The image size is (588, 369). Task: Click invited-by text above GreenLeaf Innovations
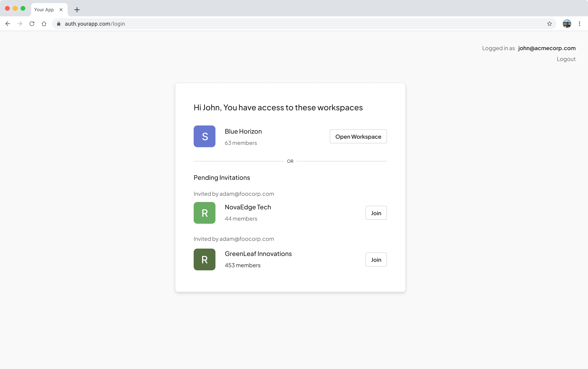[x=234, y=239]
